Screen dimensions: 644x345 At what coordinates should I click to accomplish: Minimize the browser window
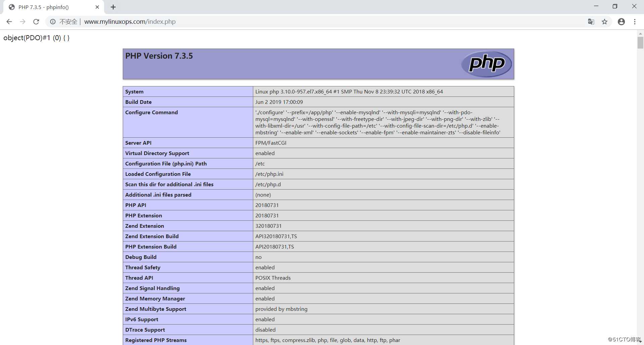pos(596,6)
